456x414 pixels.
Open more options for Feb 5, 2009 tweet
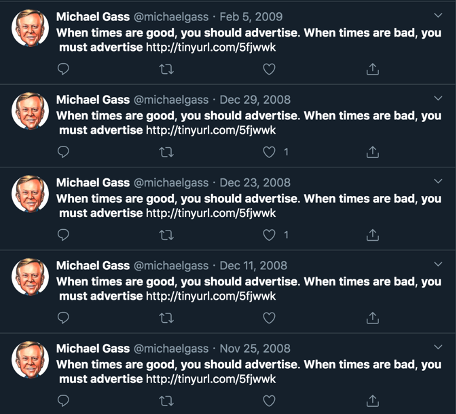coord(438,15)
